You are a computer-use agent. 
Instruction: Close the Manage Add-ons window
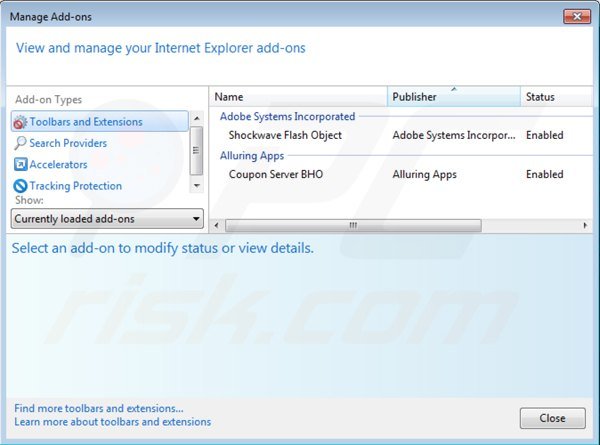click(577, 16)
